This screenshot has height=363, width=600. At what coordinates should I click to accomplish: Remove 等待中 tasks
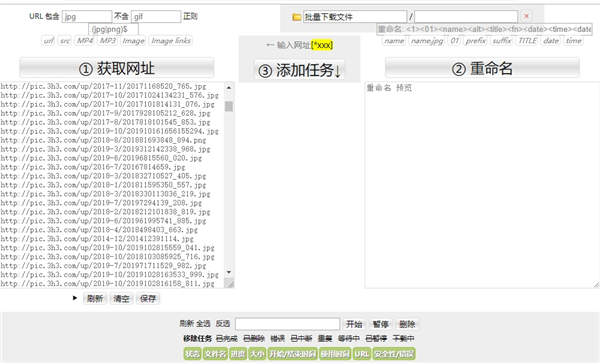(349, 339)
